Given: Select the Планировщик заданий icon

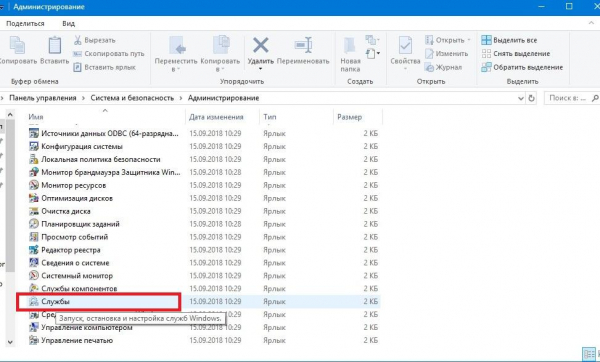Looking at the screenshot, I should click(x=34, y=224).
